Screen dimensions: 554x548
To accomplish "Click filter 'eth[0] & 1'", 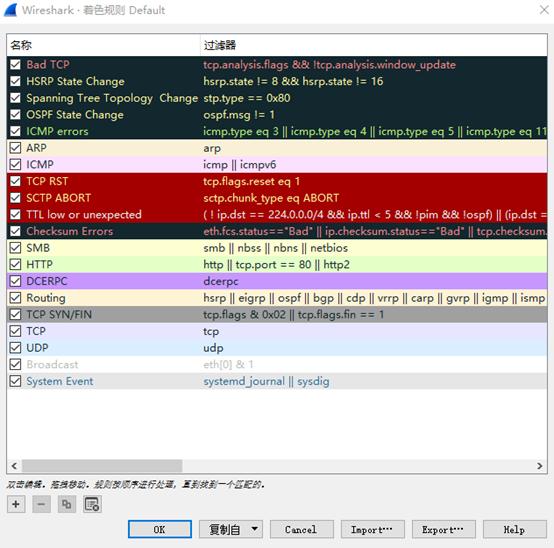I will click(228, 364).
